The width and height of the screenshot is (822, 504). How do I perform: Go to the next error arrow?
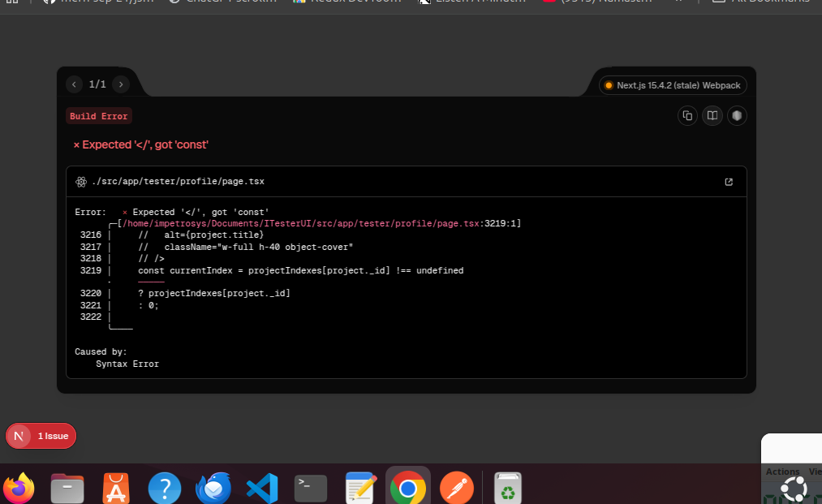point(121,84)
